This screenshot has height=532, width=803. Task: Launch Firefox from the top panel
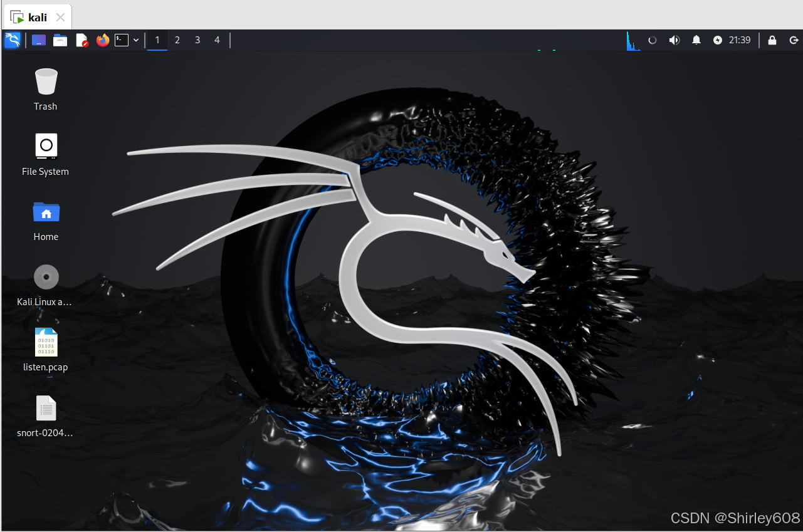(x=103, y=40)
